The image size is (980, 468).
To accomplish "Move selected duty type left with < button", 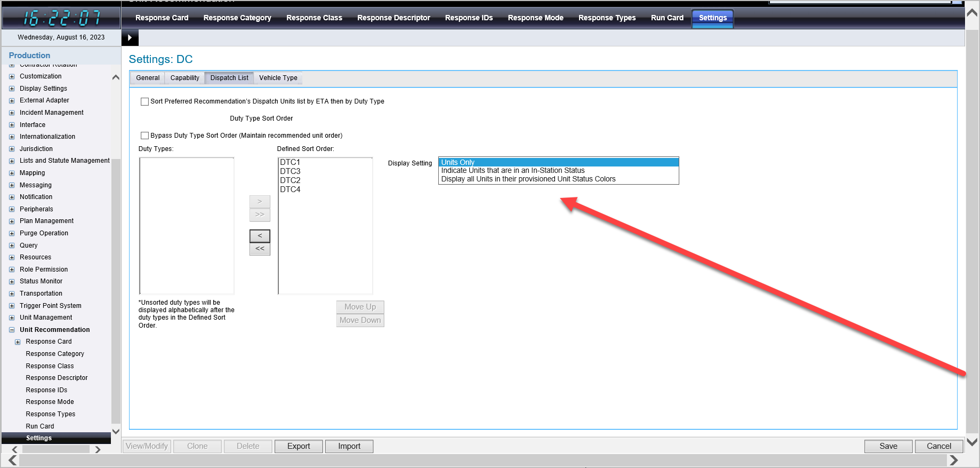I will 260,236.
